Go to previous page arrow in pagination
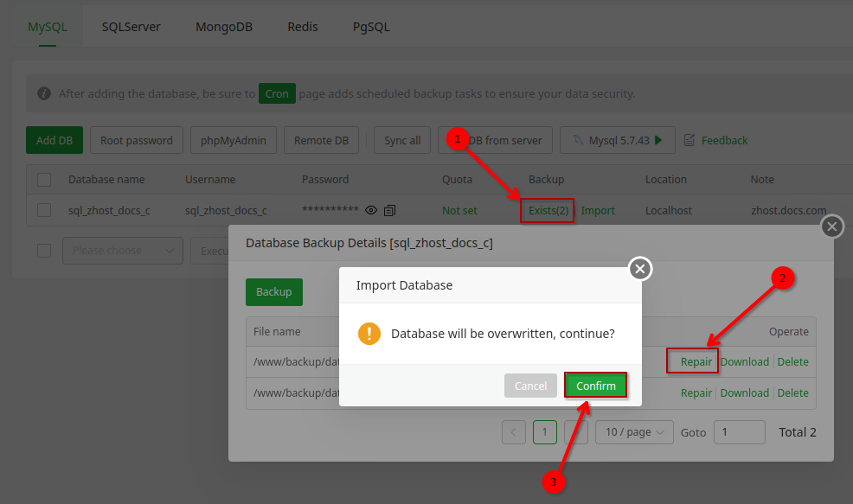This screenshot has width=853, height=504. (513, 432)
